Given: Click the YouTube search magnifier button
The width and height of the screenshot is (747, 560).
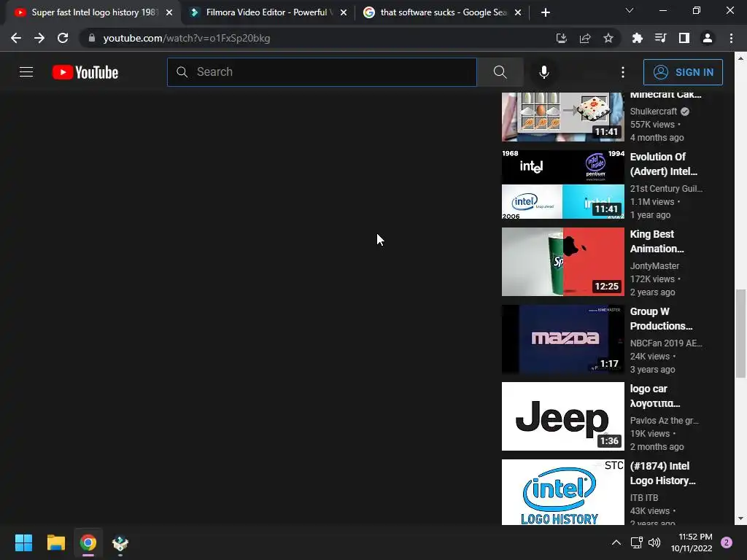Looking at the screenshot, I should (x=500, y=72).
